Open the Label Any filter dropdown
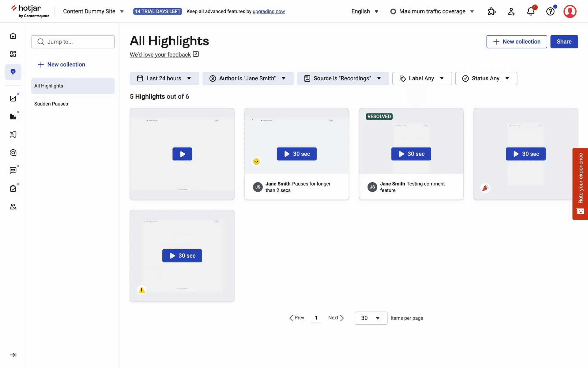588x368 pixels. click(422, 79)
